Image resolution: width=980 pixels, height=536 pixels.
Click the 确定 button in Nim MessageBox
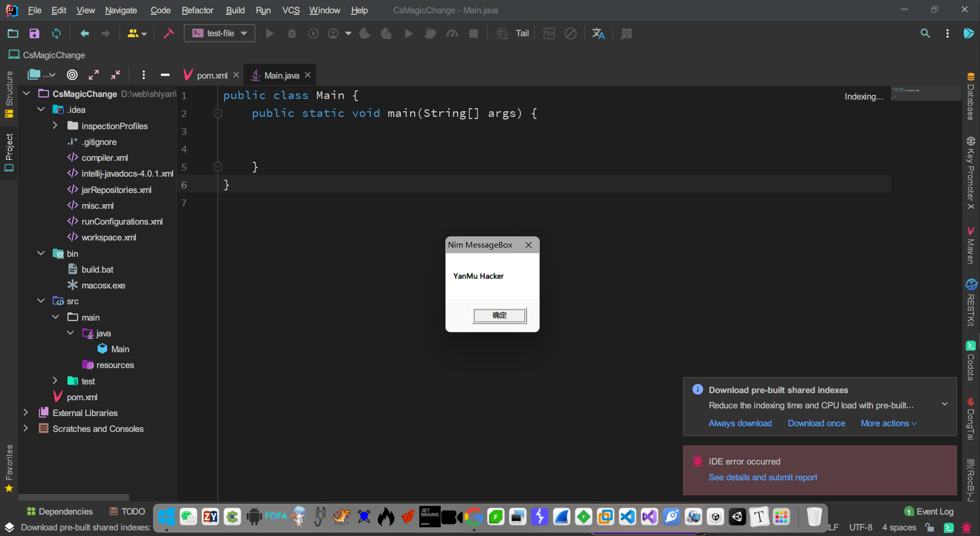[499, 315]
